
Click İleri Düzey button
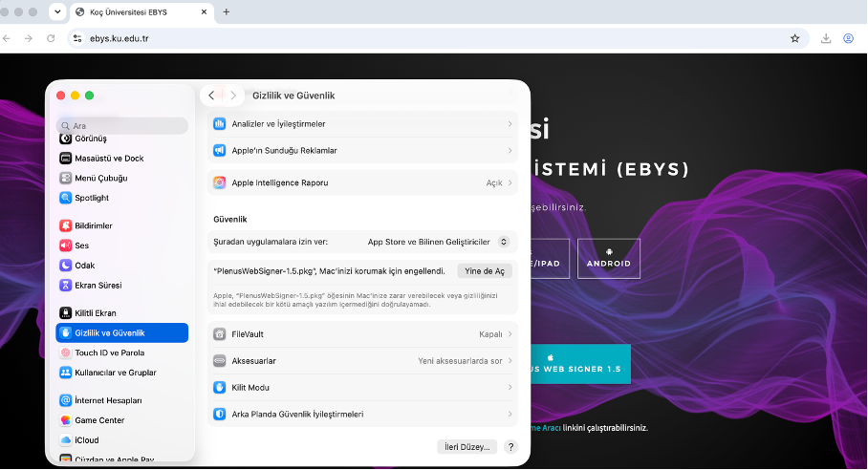click(x=467, y=447)
